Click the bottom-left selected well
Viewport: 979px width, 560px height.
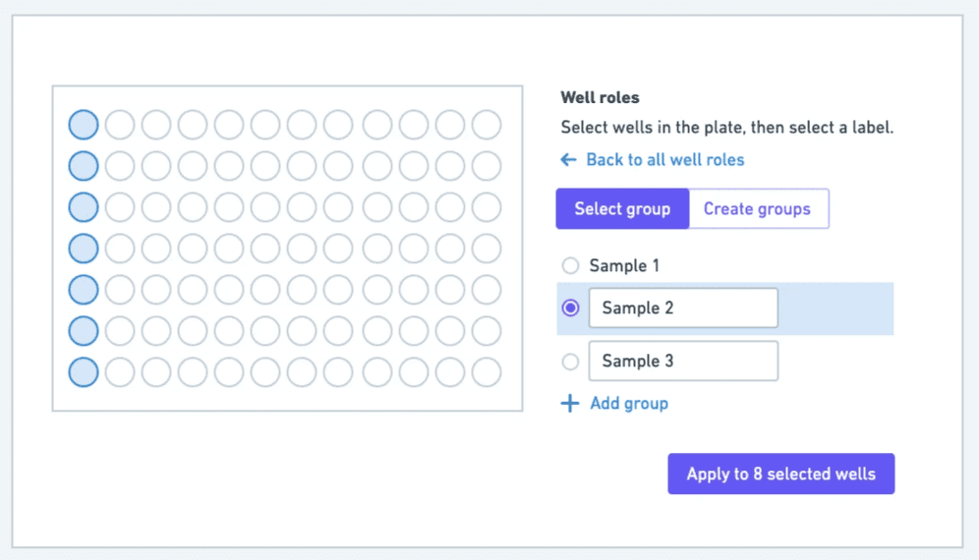click(84, 372)
